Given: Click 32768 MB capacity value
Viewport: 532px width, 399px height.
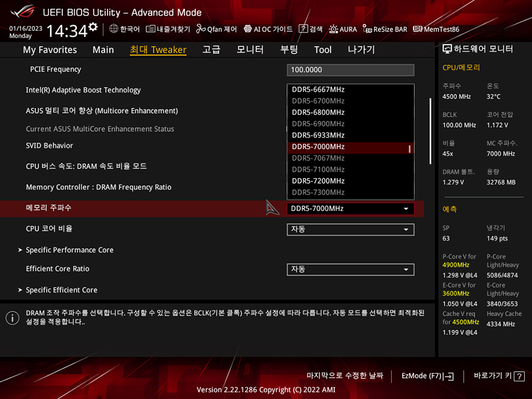Looking at the screenshot, I should [x=501, y=182].
